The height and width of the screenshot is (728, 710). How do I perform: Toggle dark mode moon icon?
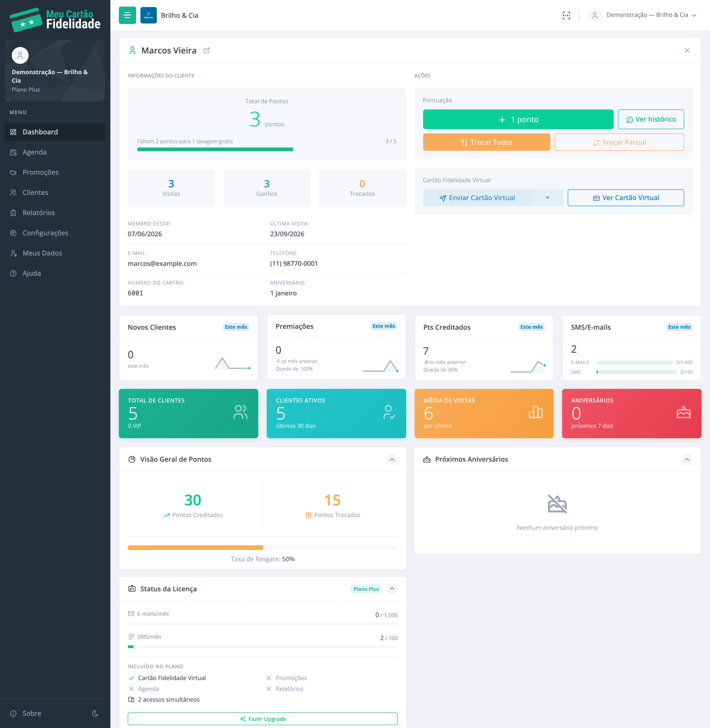point(96,713)
